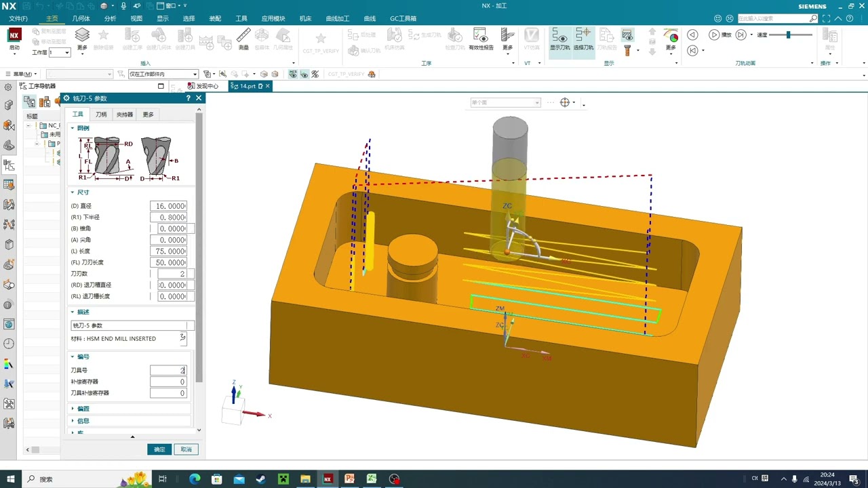Screen dimensions: 868x488
Task: Click the (D) 直径 diameter input field
Action: tap(168, 206)
